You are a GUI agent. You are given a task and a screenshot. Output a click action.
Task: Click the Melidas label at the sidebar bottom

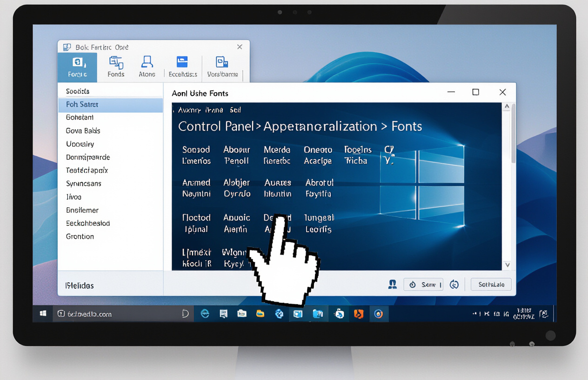point(79,285)
